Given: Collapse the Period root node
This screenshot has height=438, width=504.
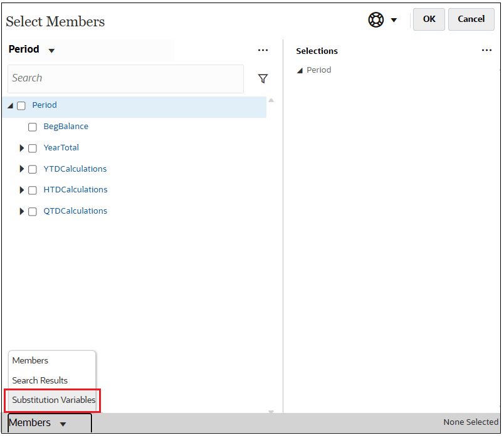Looking at the screenshot, I should (9, 105).
